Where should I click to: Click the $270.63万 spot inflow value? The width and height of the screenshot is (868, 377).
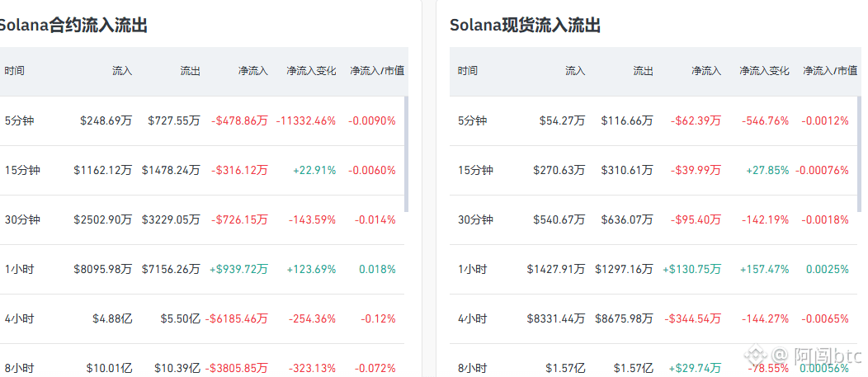559,170
